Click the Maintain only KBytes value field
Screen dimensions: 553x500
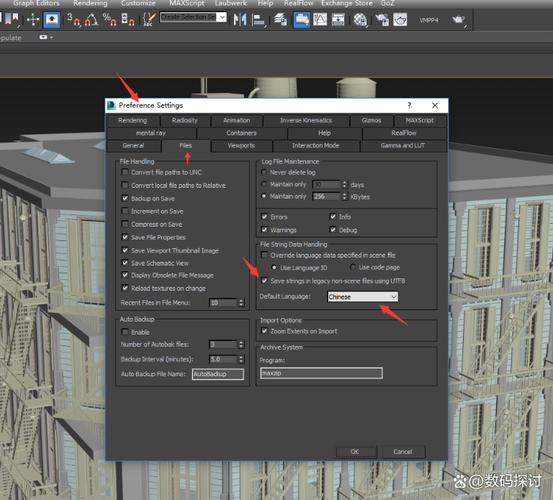pos(327,196)
